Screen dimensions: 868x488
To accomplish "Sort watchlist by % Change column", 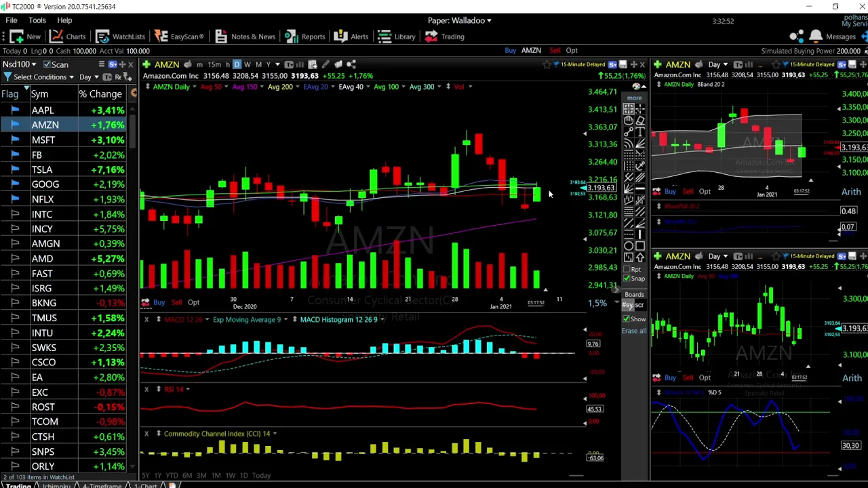I will pos(100,94).
